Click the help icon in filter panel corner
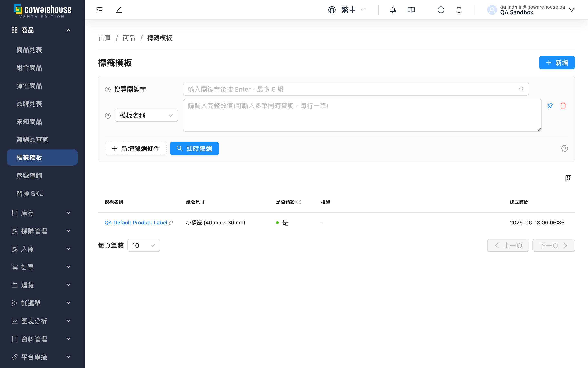The image size is (588, 368). (565, 148)
